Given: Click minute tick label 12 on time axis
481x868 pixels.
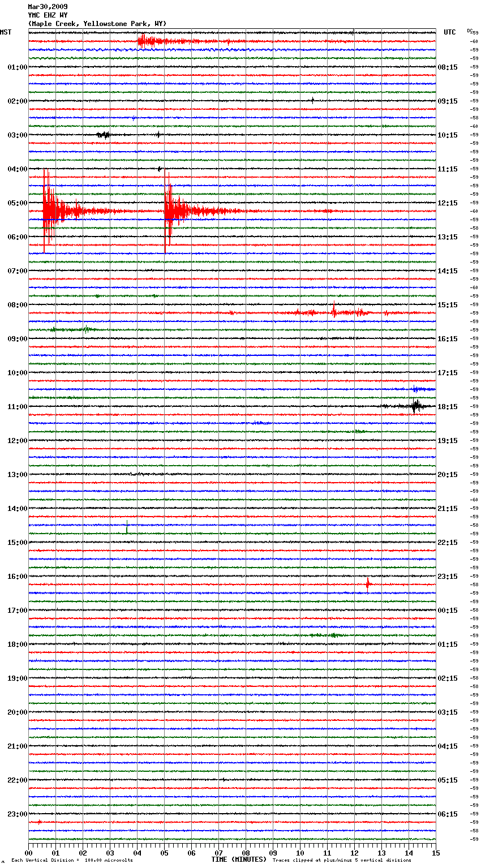Looking at the screenshot, I should tap(354, 853).
